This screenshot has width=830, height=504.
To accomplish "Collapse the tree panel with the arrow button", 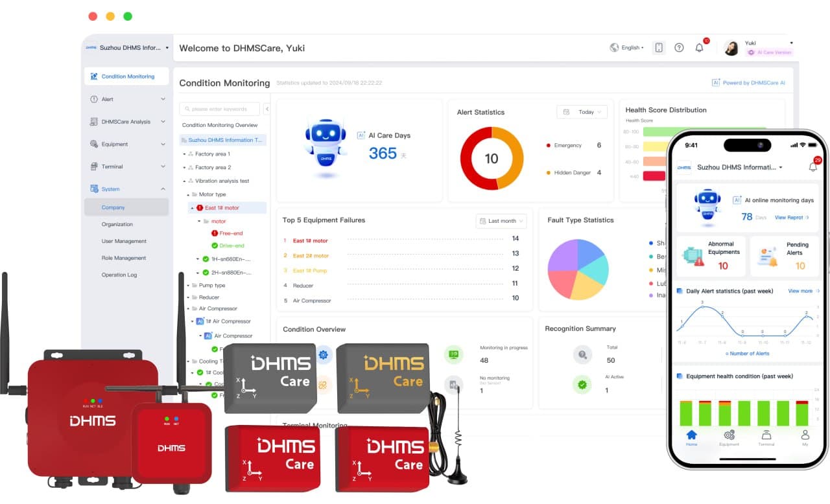I will (267, 109).
